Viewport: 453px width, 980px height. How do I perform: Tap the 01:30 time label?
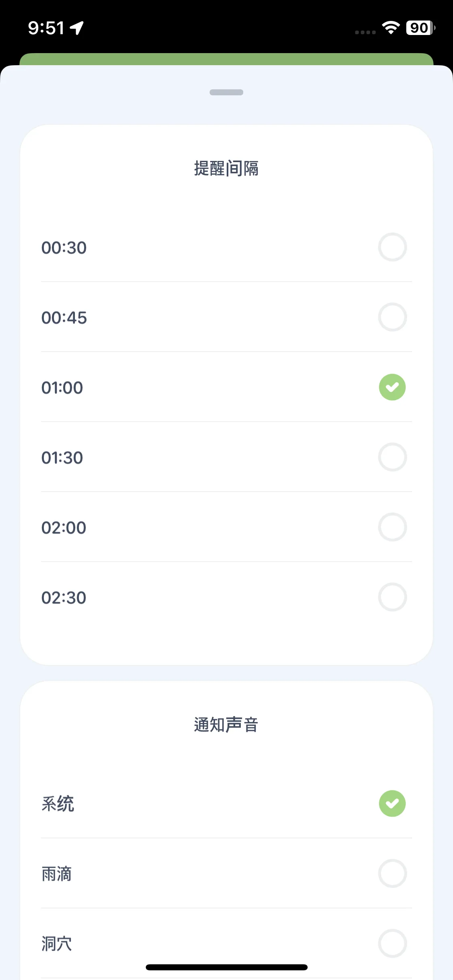pyautogui.click(x=62, y=458)
